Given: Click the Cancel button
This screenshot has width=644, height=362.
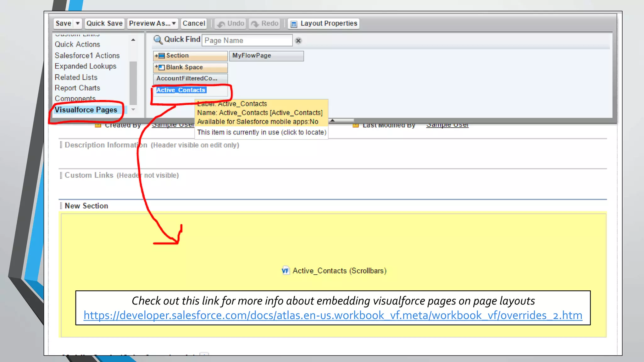Looking at the screenshot, I should 194,24.
